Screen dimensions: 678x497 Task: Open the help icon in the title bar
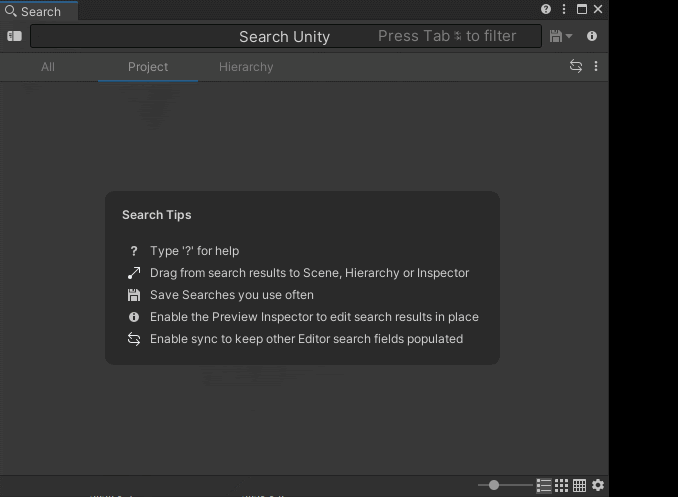click(546, 9)
